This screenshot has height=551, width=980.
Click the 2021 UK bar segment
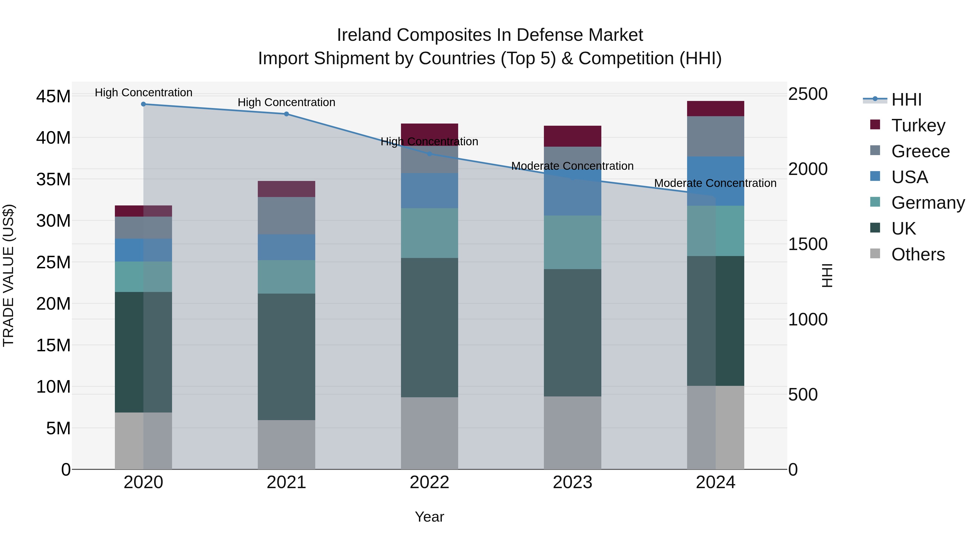(x=286, y=357)
